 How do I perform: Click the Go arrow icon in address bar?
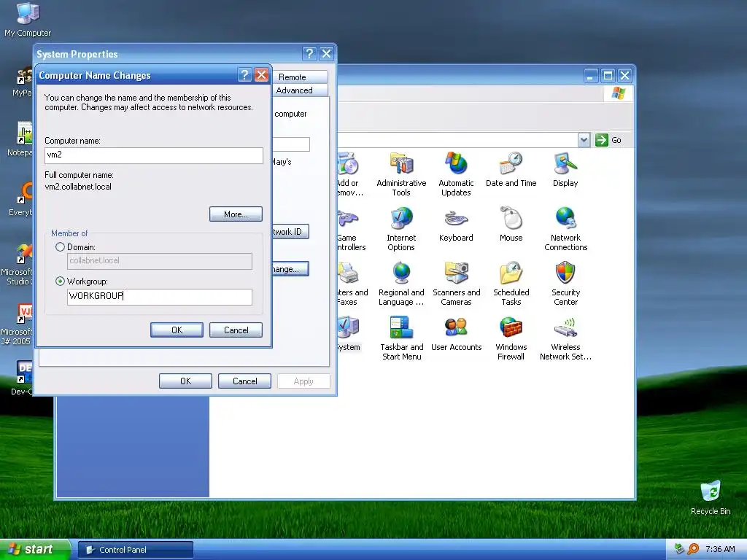click(602, 140)
